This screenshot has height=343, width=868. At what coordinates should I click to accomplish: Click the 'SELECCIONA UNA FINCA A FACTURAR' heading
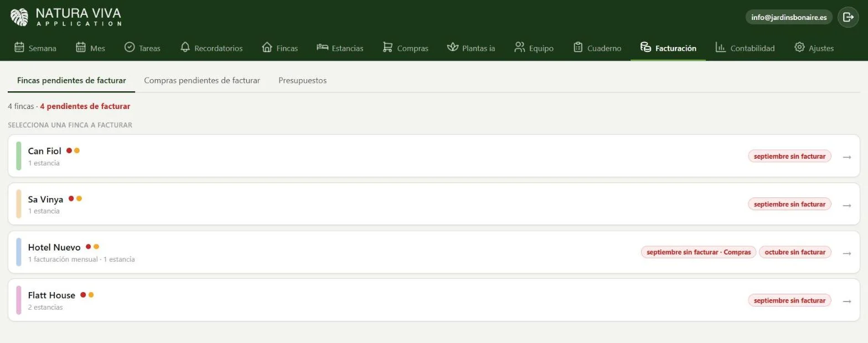[x=70, y=125]
